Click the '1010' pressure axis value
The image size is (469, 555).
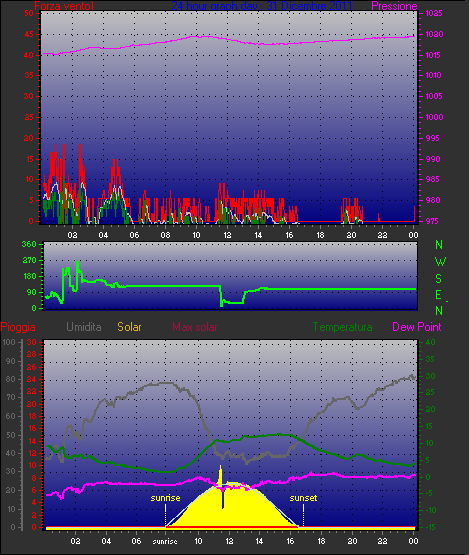[433, 75]
